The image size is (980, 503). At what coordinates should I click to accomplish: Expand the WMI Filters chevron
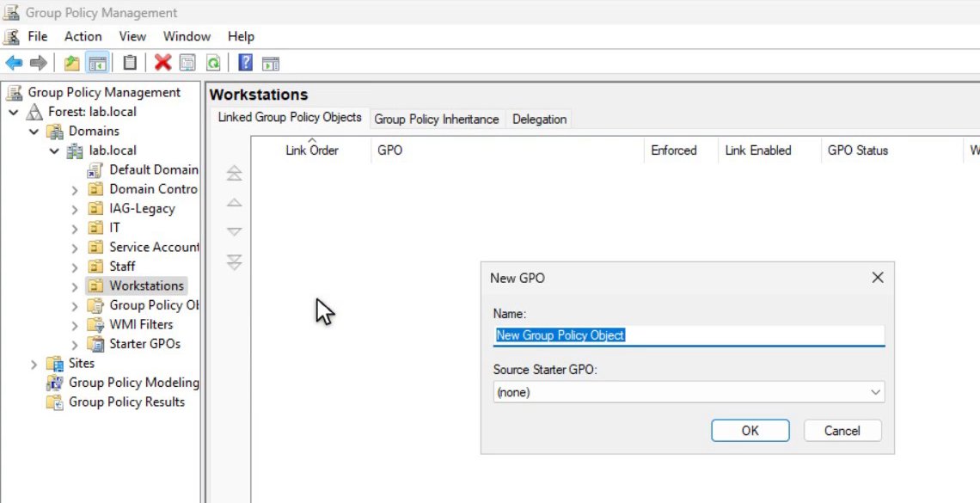pos(75,325)
